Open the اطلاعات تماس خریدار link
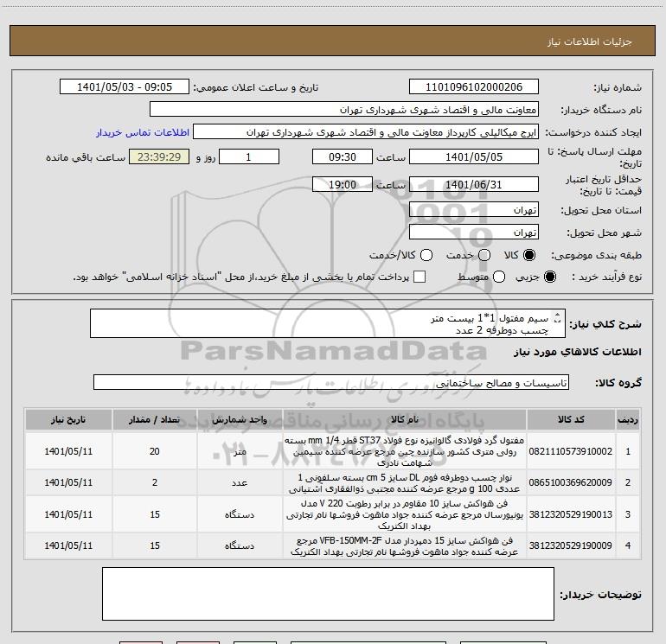This screenshot has height=644, width=666. [143, 132]
